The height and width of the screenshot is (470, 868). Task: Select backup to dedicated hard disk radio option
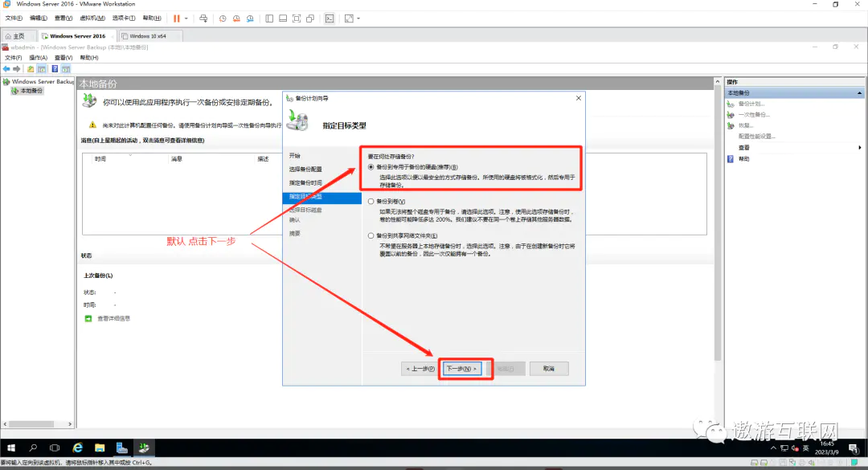[x=371, y=166]
